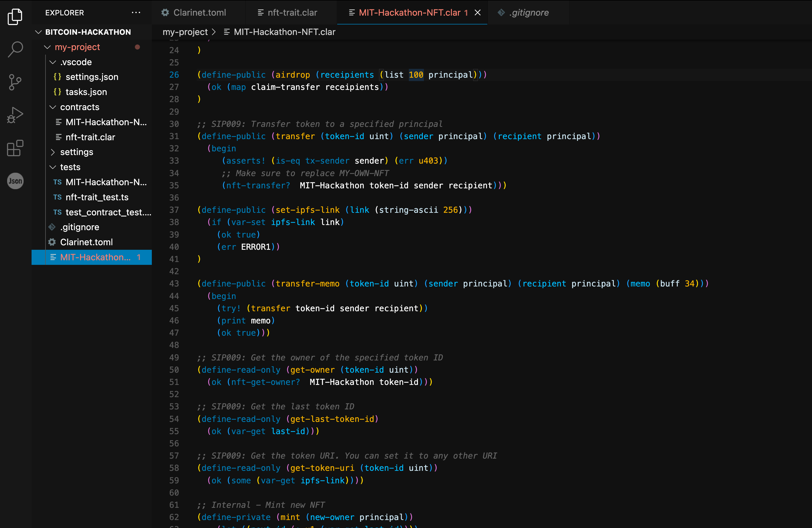
Task: Open tasks.json in the file tree
Action: pos(86,92)
